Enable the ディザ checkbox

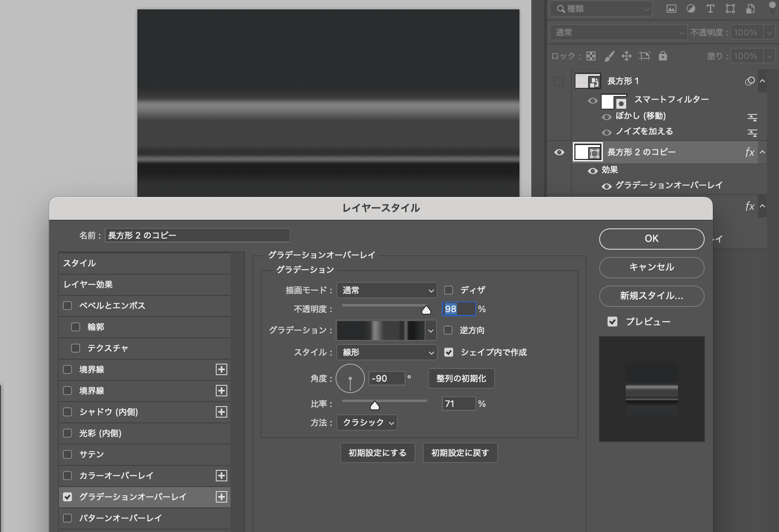(449, 290)
